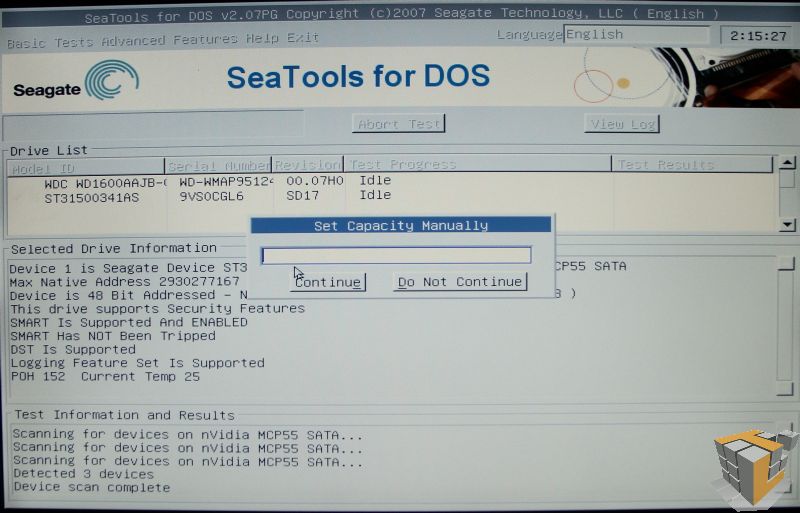Click Continue in Set Capacity dialog

point(328,282)
